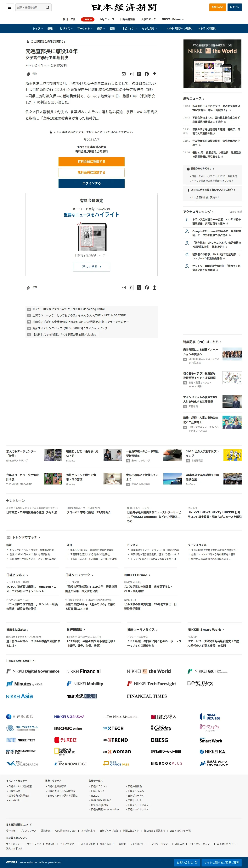Click the blue ログインする button
This screenshot has height=868, width=248.
[92, 183]
